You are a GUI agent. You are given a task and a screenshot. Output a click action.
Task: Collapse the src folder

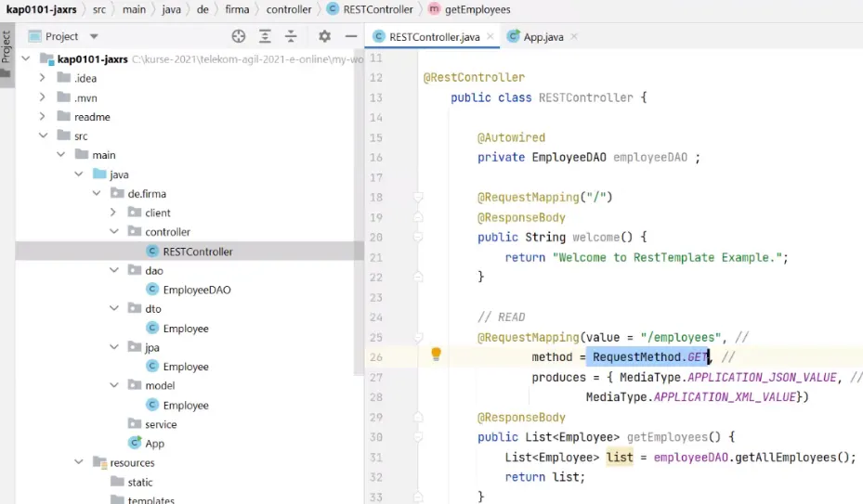pyautogui.click(x=43, y=136)
